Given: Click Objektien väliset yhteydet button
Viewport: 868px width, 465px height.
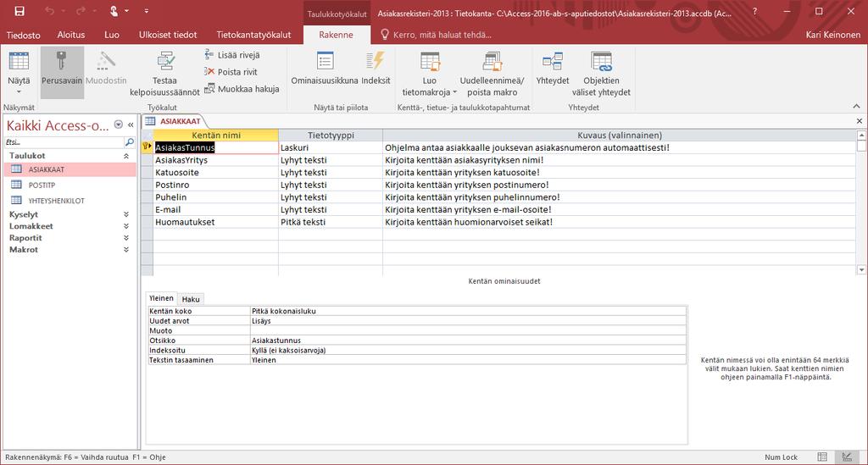Looking at the screenshot, I should point(601,73).
